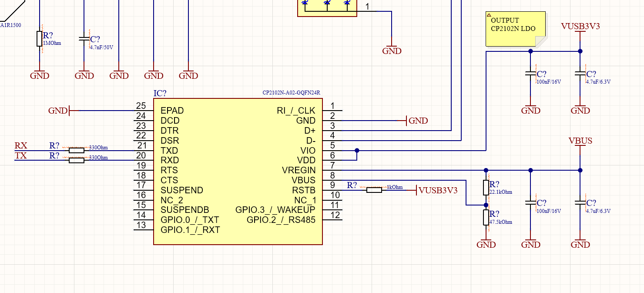
Task: Click the EPAD pin name
Action: pyautogui.click(x=172, y=111)
